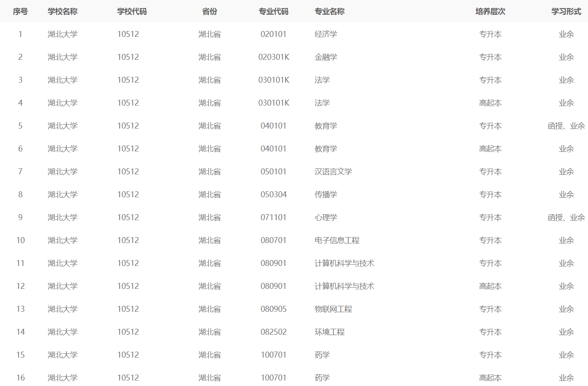Select the 经济学 major name cell
The image size is (588, 386).
326,34
